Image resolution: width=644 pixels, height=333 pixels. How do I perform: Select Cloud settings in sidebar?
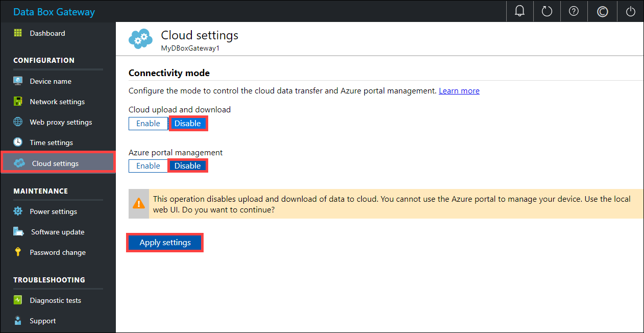pyautogui.click(x=58, y=163)
